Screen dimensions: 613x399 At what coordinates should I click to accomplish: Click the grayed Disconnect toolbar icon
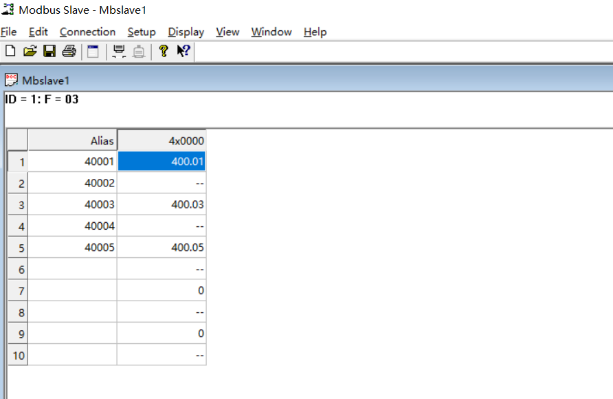[139, 51]
